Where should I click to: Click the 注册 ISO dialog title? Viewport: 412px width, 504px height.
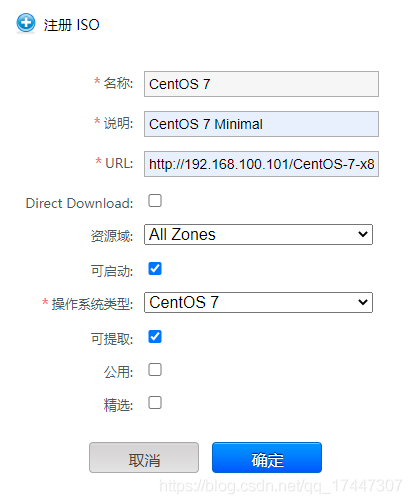71,25
